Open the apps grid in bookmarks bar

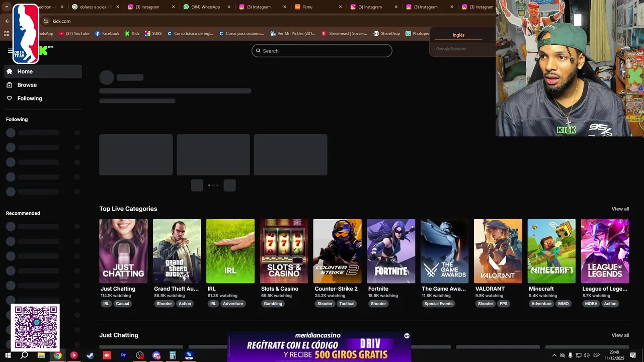7,34
